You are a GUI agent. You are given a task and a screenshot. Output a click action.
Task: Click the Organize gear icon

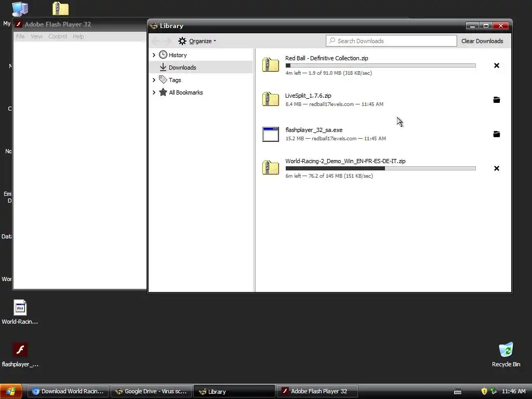coord(182,41)
